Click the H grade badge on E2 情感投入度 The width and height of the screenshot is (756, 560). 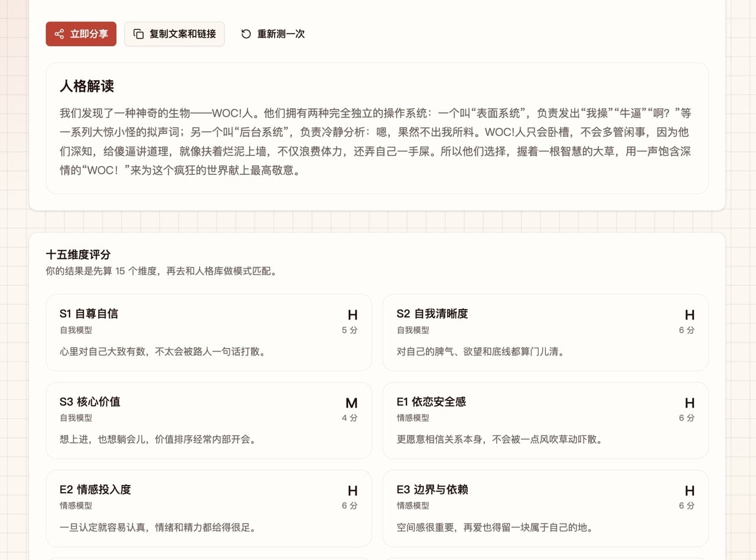(x=352, y=491)
